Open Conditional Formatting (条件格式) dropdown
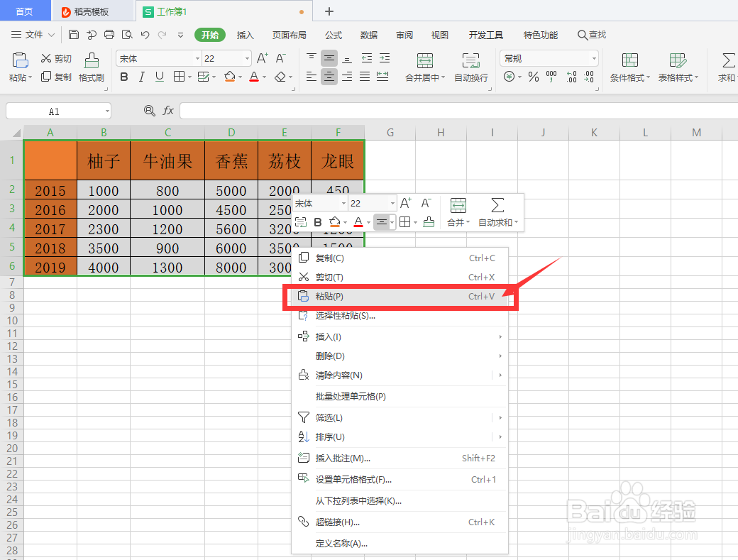The width and height of the screenshot is (738, 560). [629, 67]
